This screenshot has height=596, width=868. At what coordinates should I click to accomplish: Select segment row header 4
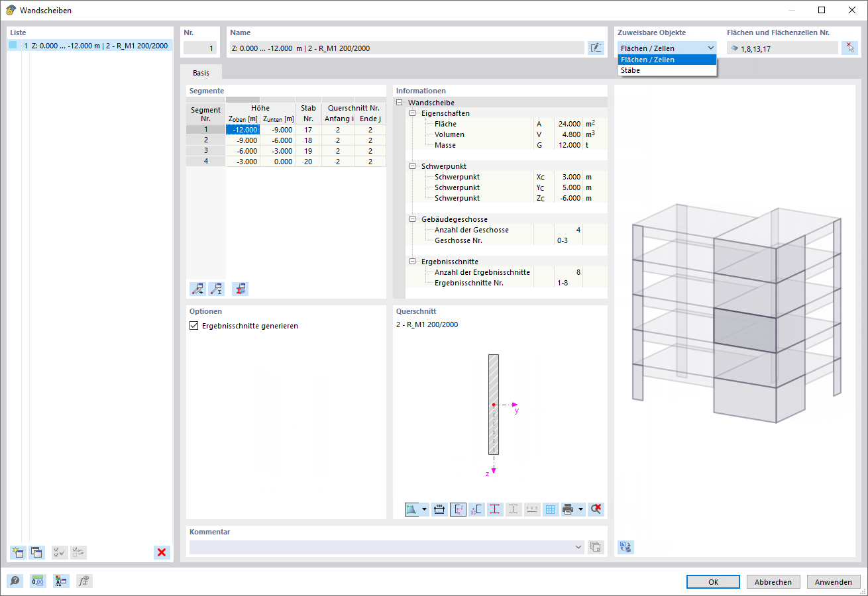205,162
